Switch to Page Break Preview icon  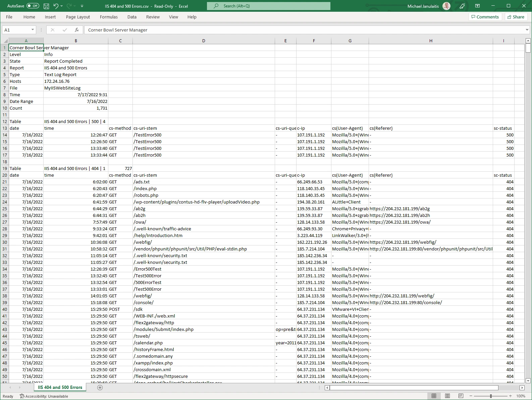point(461,396)
